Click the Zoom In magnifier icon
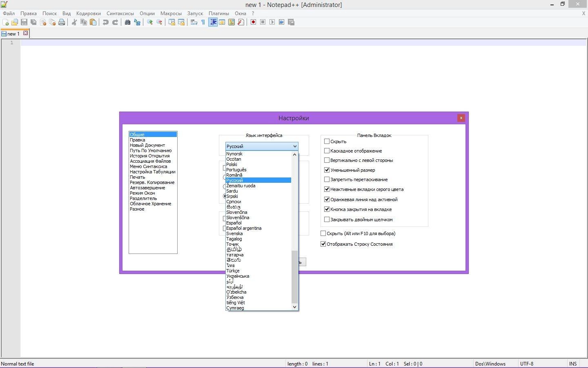The height and width of the screenshot is (368, 588). [x=150, y=22]
